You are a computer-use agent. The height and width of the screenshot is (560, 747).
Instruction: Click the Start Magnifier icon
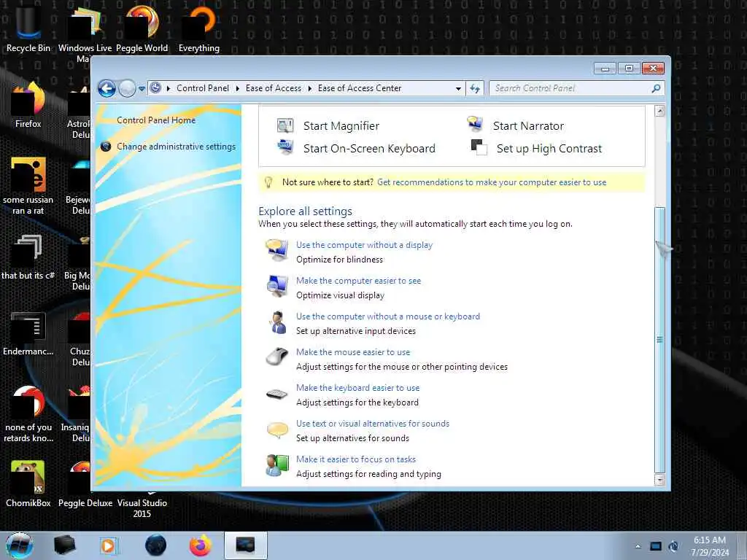tap(285, 125)
